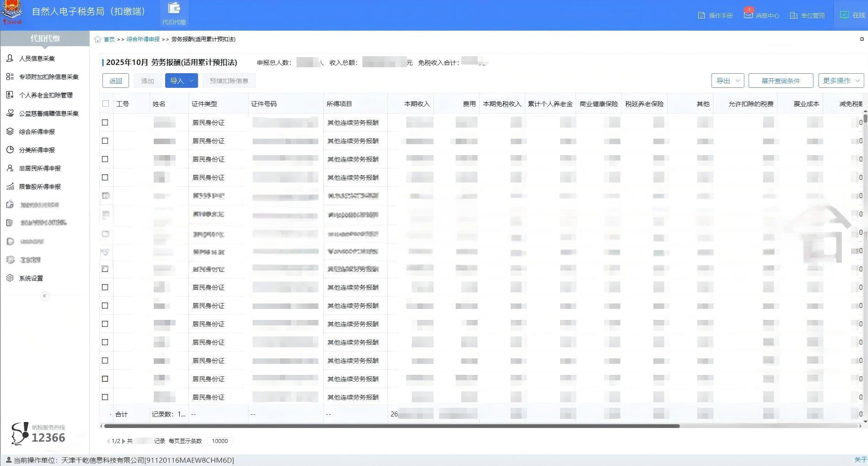The image size is (868, 466).
Task: Select 综合所得申报 in the sidebar menu
Action: click(x=37, y=132)
